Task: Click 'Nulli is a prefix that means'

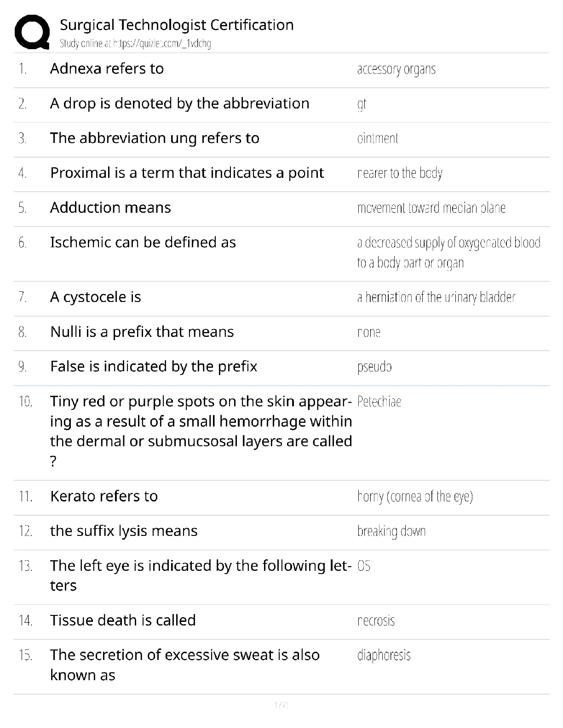Action: [x=142, y=332]
